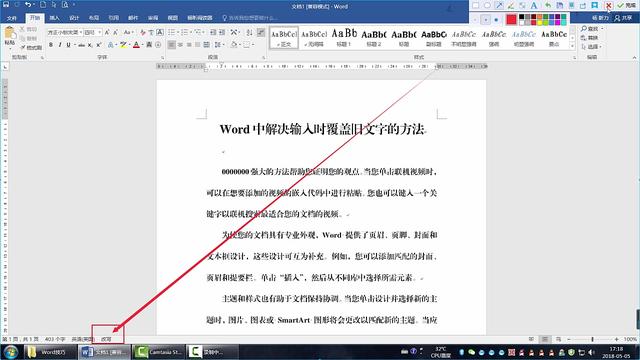Toggle Superscript formatting
The height and width of the screenshot is (360, 640).
[98, 44]
